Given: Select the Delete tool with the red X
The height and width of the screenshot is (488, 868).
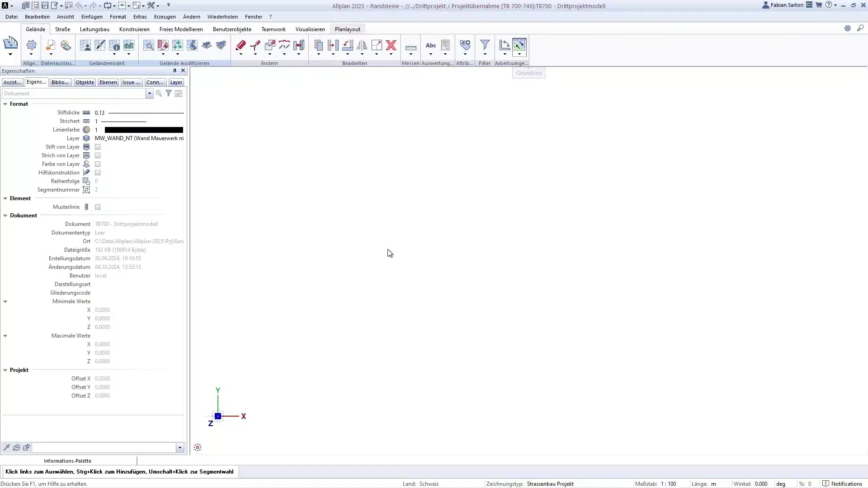Looking at the screenshot, I should pos(391,45).
